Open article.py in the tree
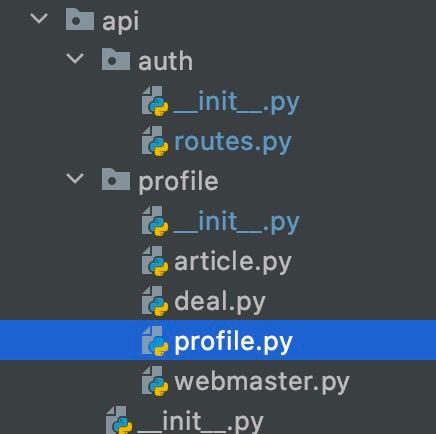 pyautogui.click(x=233, y=262)
